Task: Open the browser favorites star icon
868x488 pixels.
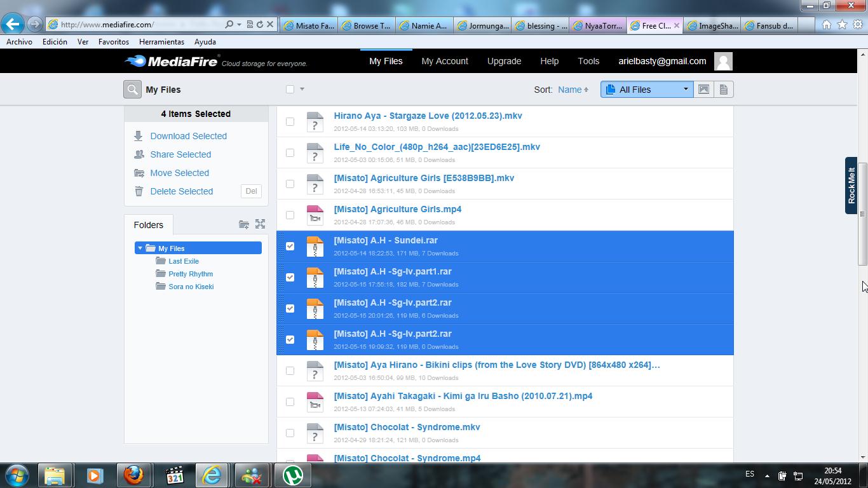Action: click(842, 25)
